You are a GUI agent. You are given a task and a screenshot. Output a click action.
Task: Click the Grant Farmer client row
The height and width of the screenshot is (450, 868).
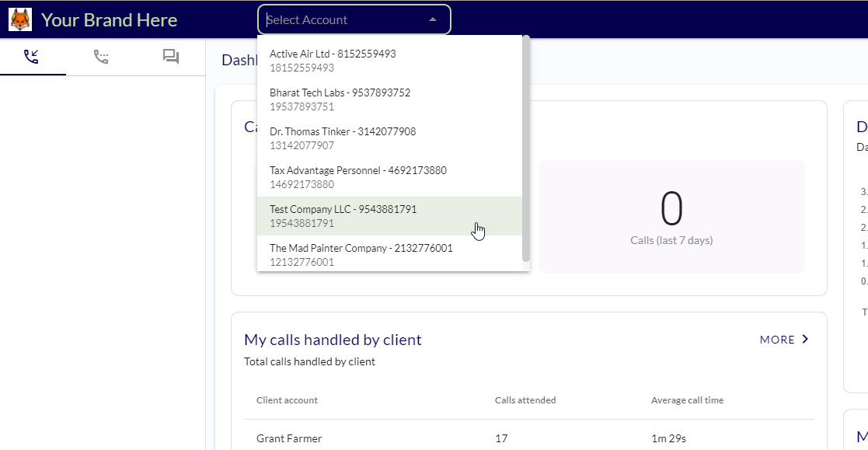(x=528, y=438)
